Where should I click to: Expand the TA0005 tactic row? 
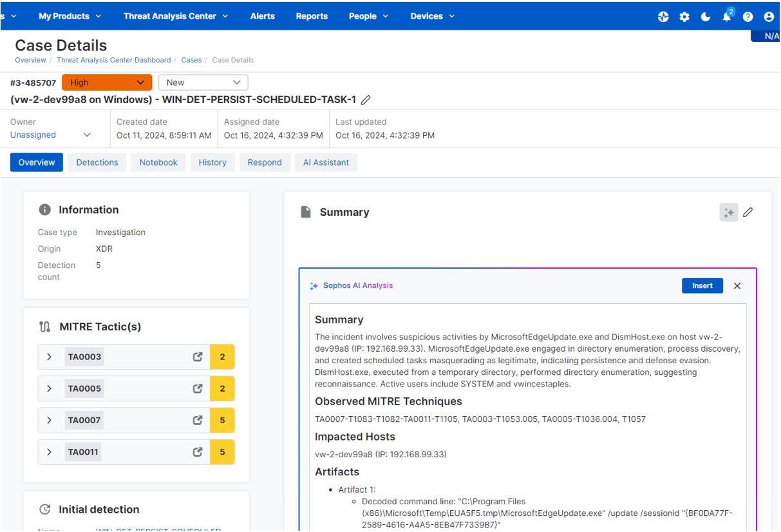50,388
